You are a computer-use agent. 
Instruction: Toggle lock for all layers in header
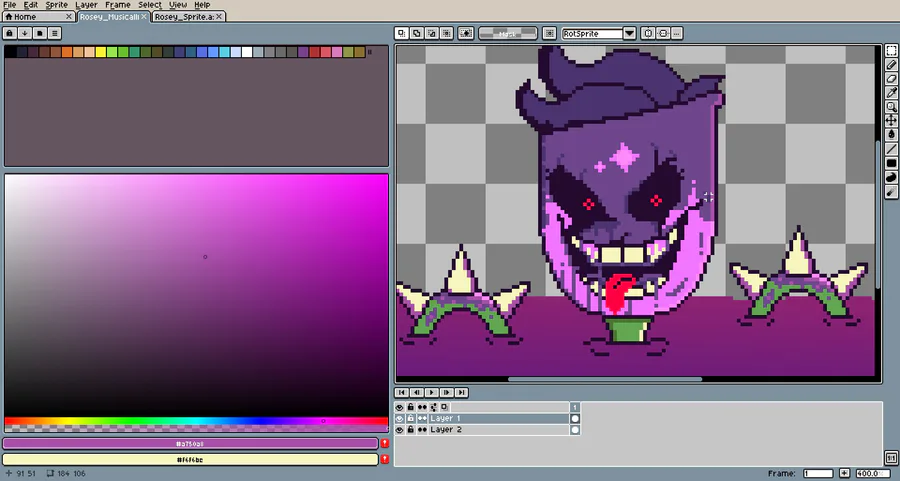[410, 407]
